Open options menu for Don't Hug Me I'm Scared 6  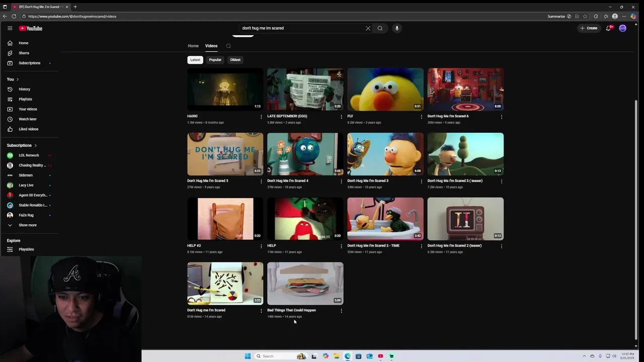[501, 117]
